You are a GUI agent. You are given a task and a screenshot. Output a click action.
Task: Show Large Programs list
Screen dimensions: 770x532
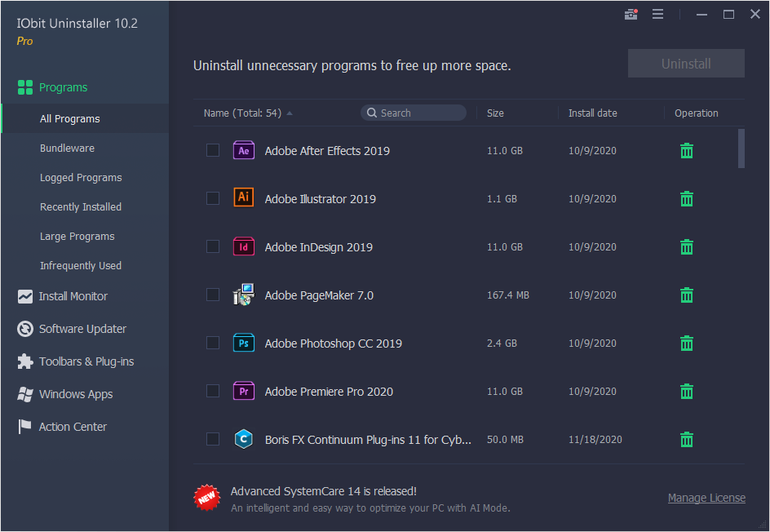coord(77,237)
